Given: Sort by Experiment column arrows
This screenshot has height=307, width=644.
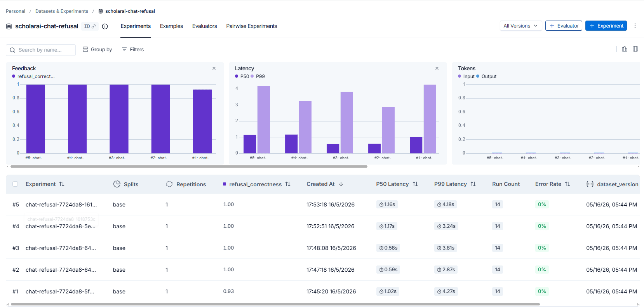Looking at the screenshot, I should click(62, 184).
